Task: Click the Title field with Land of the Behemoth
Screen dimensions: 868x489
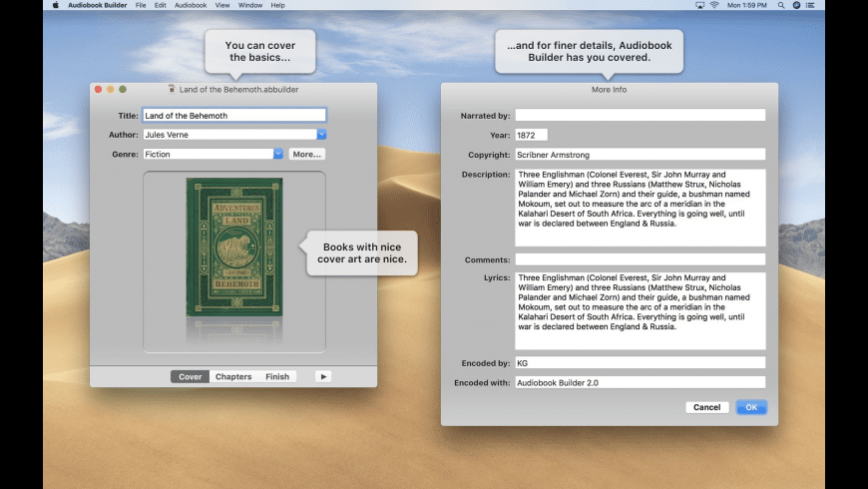Action: coord(234,115)
